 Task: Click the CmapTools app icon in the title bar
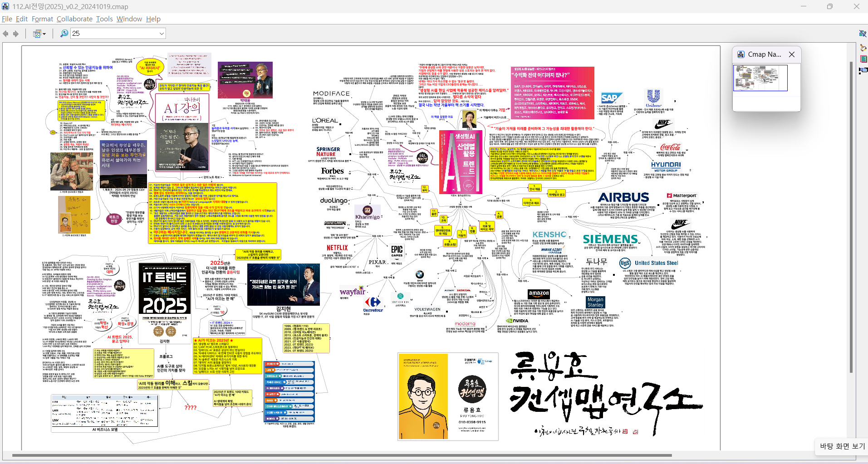(x=6, y=6)
